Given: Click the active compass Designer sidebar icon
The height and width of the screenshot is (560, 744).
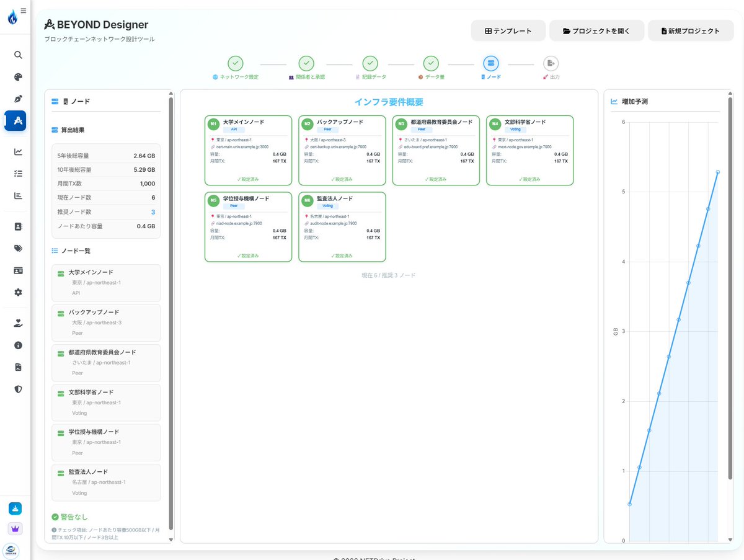Looking at the screenshot, I should [x=15, y=120].
